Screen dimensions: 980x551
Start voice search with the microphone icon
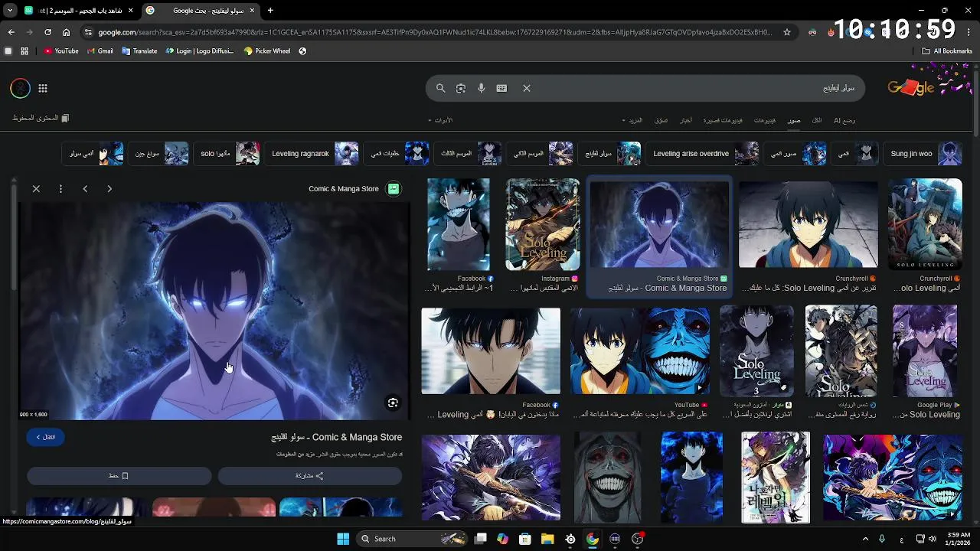click(481, 88)
